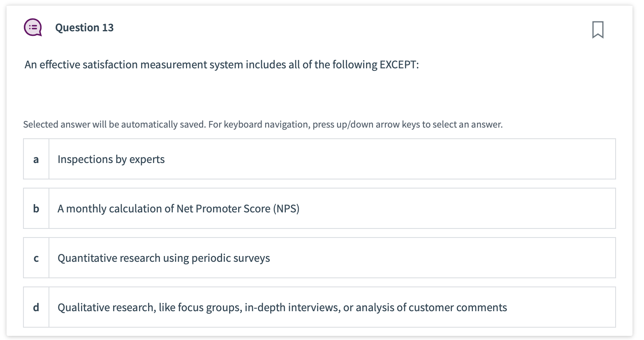Image resolution: width=644 pixels, height=340 pixels.
Task: Select the letter 'a' answer box
Action: [36, 159]
